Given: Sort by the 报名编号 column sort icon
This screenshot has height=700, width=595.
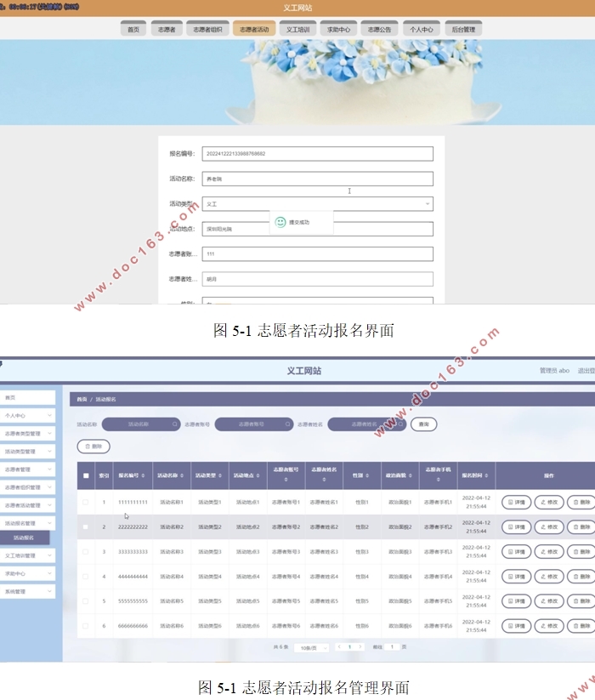Looking at the screenshot, I should coord(143,475).
